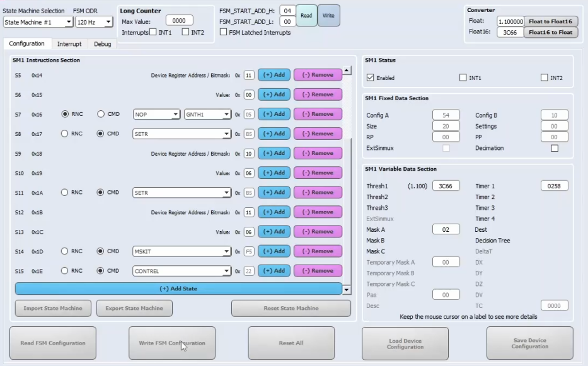This screenshot has width=588, height=366.
Task: Select the CMD radio in row S15
Action: tap(100, 271)
